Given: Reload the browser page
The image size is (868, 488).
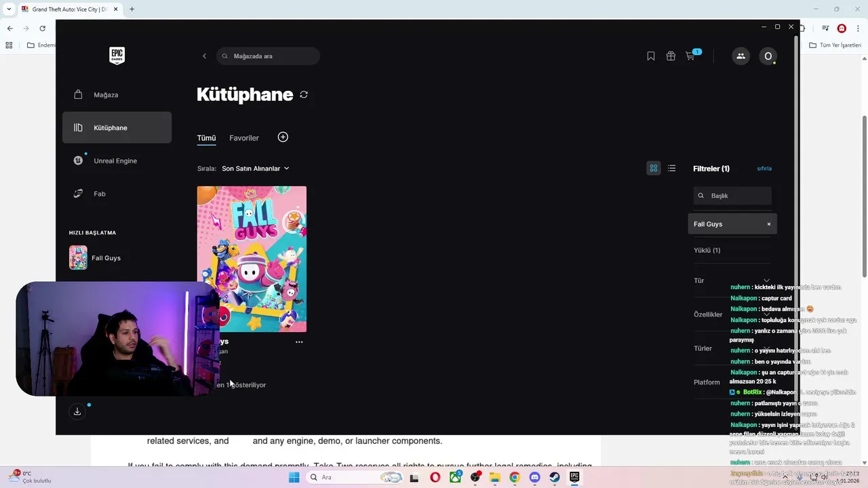Looking at the screenshot, I should point(42,28).
